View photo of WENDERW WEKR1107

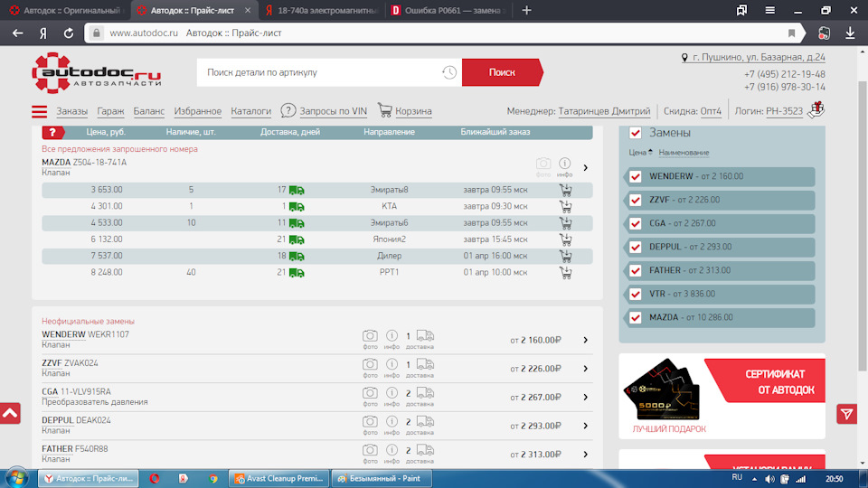pos(370,339)
